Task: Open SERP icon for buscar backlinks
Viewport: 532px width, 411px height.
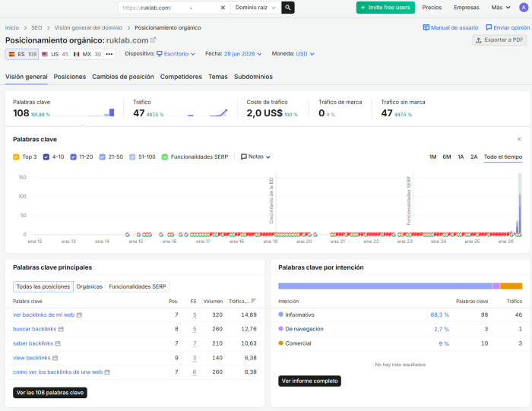Action: click(x=61, y=329)
